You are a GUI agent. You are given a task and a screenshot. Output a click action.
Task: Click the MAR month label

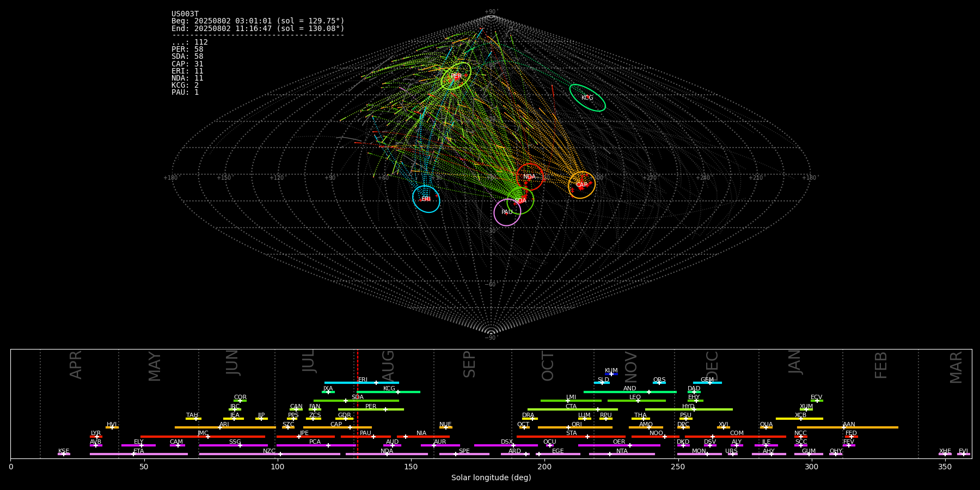click(956, 367)
